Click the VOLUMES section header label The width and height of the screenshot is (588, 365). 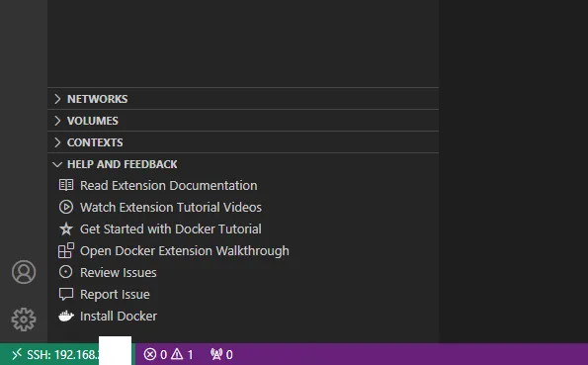(93, 121)
